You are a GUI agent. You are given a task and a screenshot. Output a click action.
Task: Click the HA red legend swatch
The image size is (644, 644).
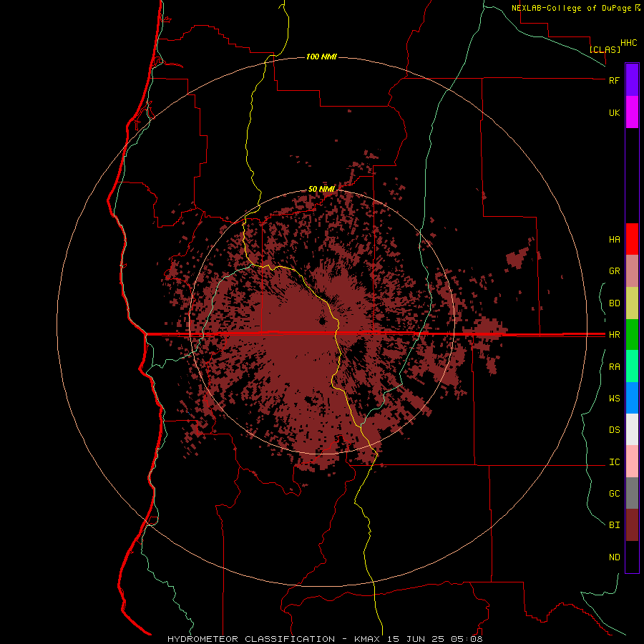point(632,239)
